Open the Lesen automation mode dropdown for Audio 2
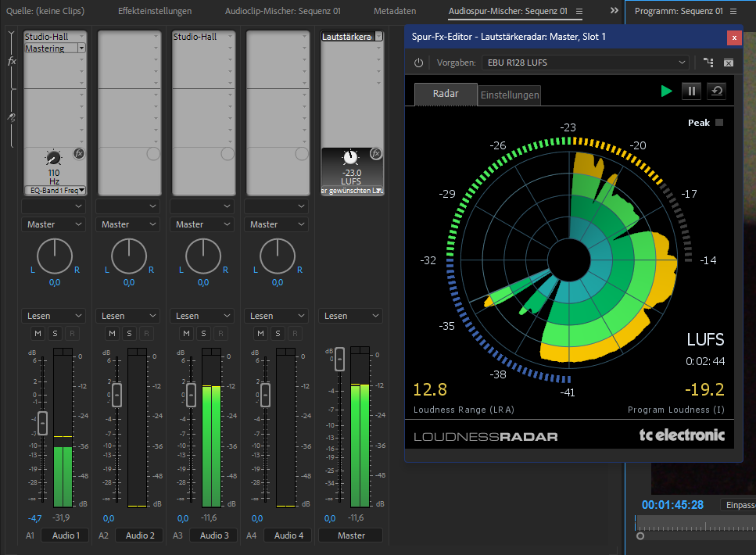 click(127, 316)
